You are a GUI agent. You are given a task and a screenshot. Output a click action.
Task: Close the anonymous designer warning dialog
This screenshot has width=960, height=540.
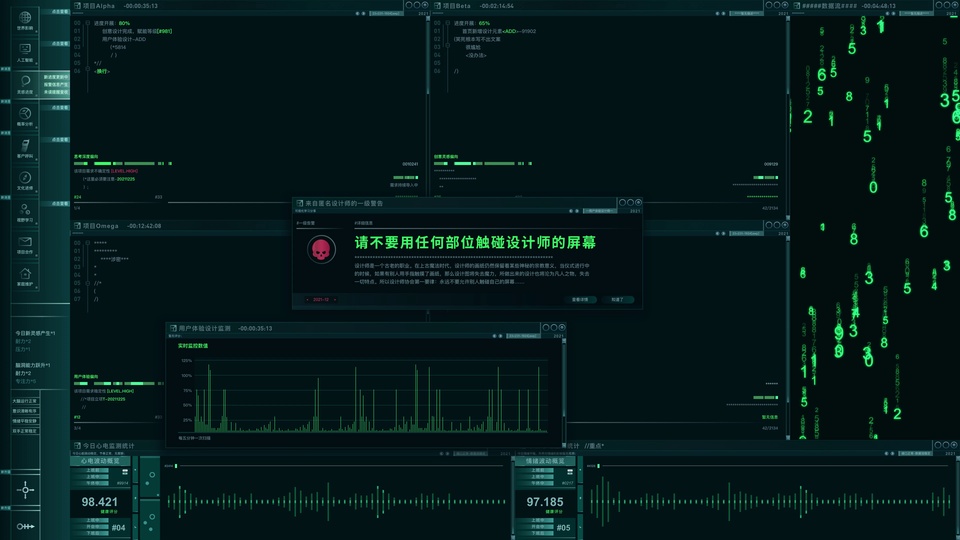click(x=639, y=203)
